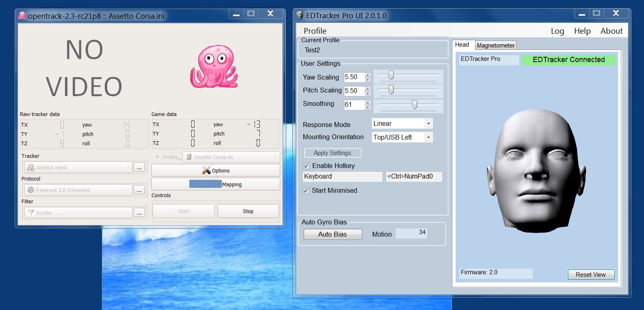The image size is (644, 310).
Task: Switch to the Head tab
Action: point(462,45)
